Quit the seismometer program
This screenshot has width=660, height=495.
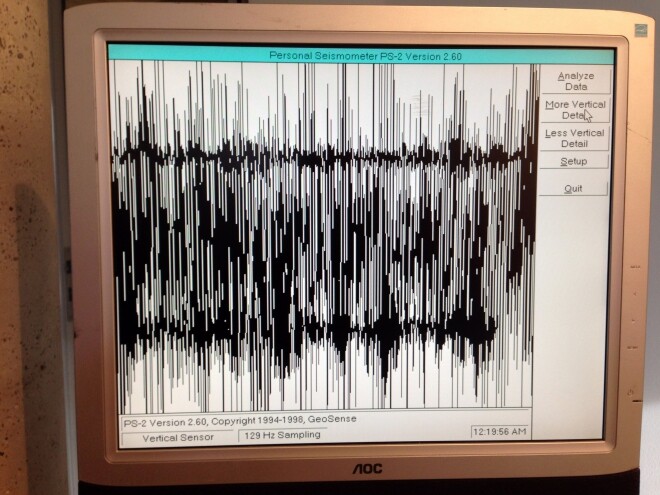coord(573,189)
